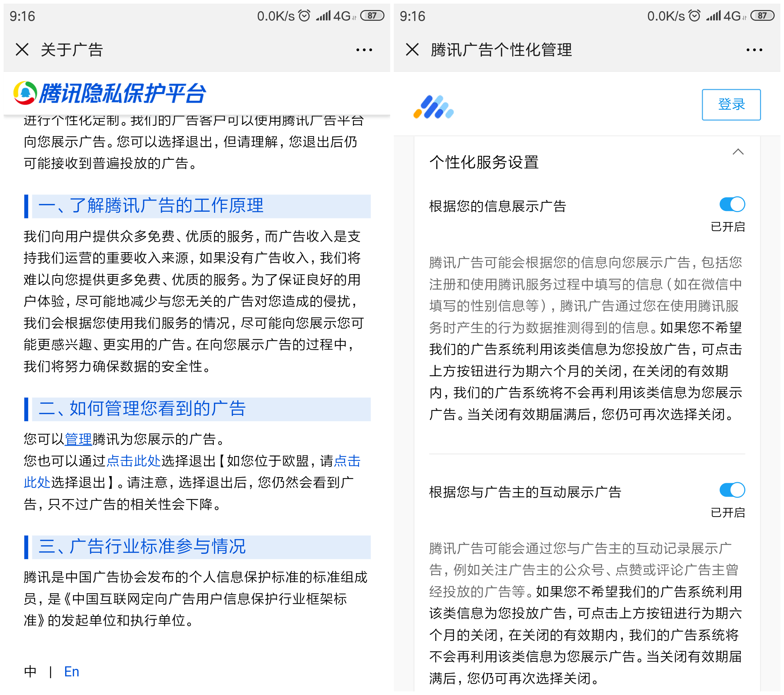Tap heading 一、了解腾讯广告的工作原理
Image resolution: width=784 pixels, height=695 pixels.
click(x=151, y=205)
